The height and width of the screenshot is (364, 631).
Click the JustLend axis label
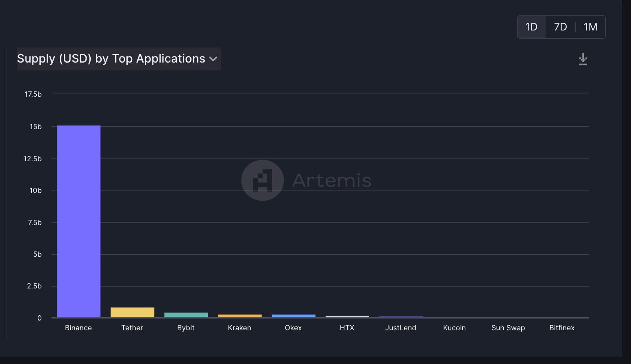[x=401, y=328]
